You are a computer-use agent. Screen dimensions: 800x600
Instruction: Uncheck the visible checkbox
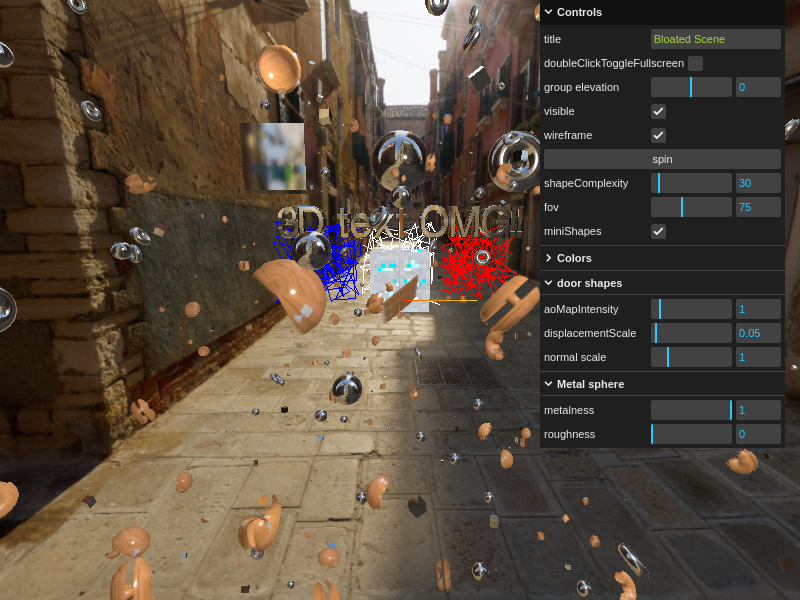(x=658, y=111)
